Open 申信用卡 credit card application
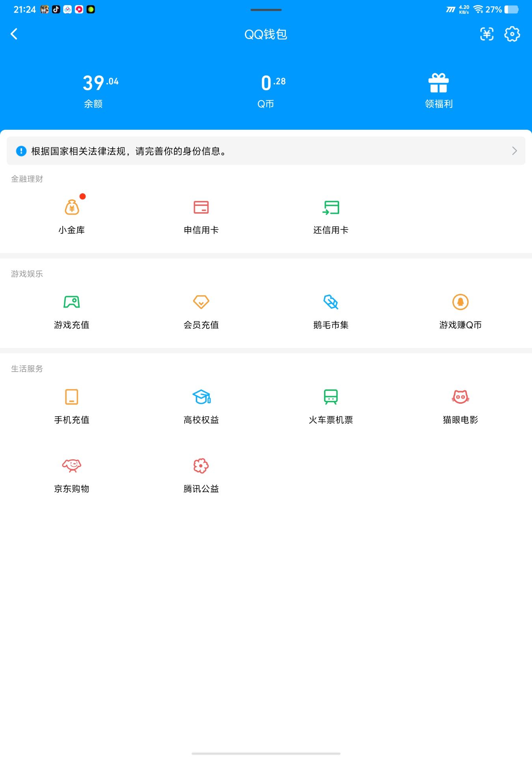The height and width of the screenshot is (757, 532). 201,207
